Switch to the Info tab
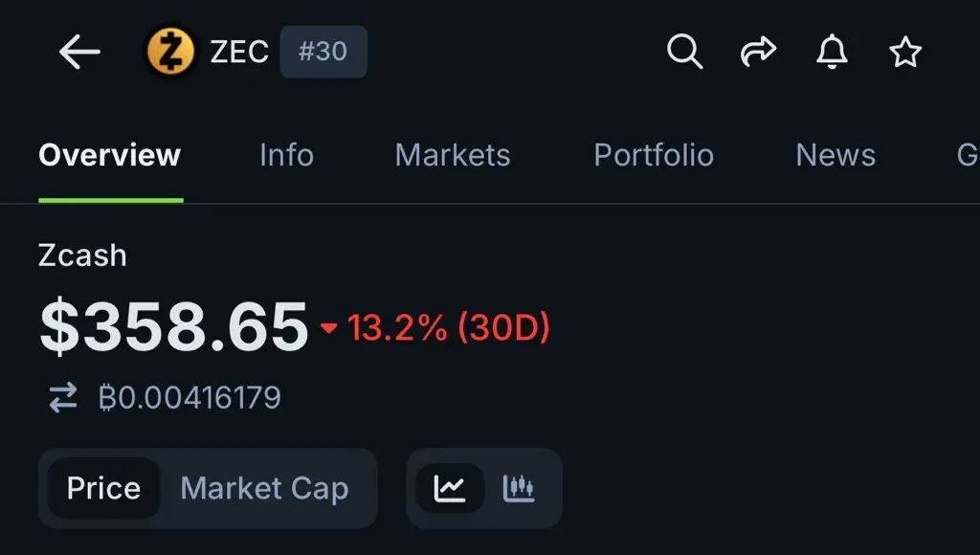The height and width of the screenshot is (555, 980). (x=286, y=155)
